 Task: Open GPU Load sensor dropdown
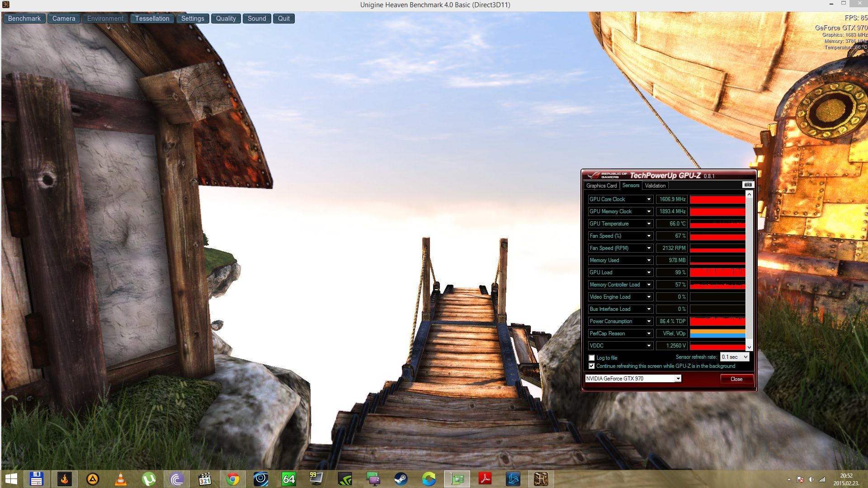[649, 272]
